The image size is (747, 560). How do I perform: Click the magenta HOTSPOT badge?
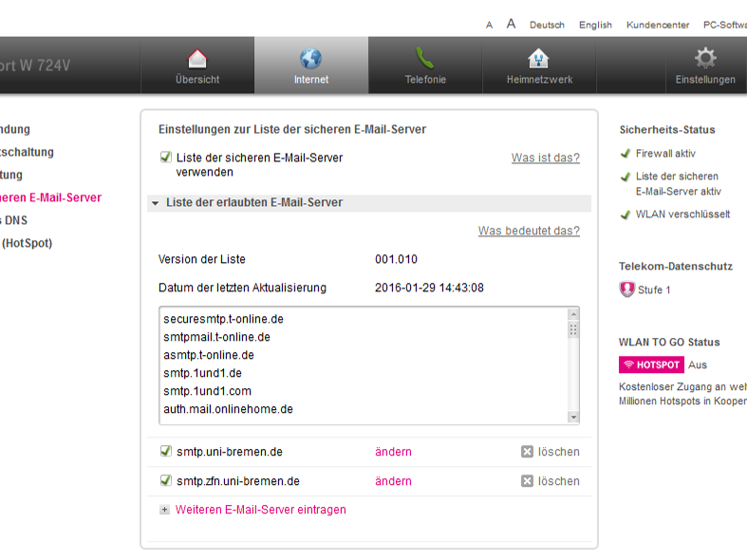click(x=651, y=364)
